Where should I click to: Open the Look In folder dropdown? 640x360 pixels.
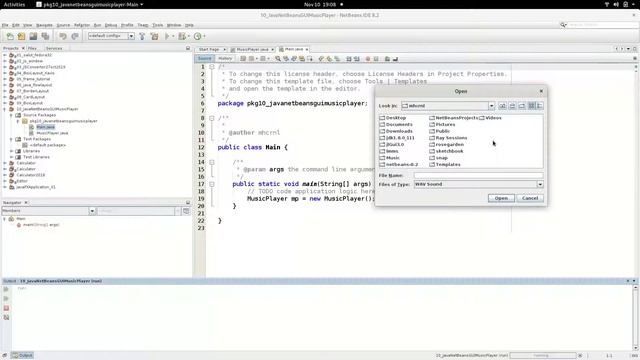coord(491,106)
